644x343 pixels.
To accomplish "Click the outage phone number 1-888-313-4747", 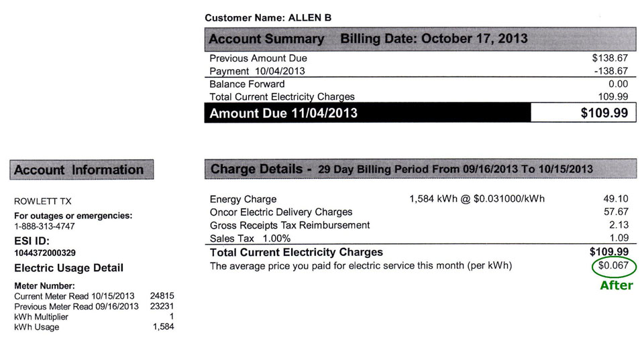I will tap(44, 226).
